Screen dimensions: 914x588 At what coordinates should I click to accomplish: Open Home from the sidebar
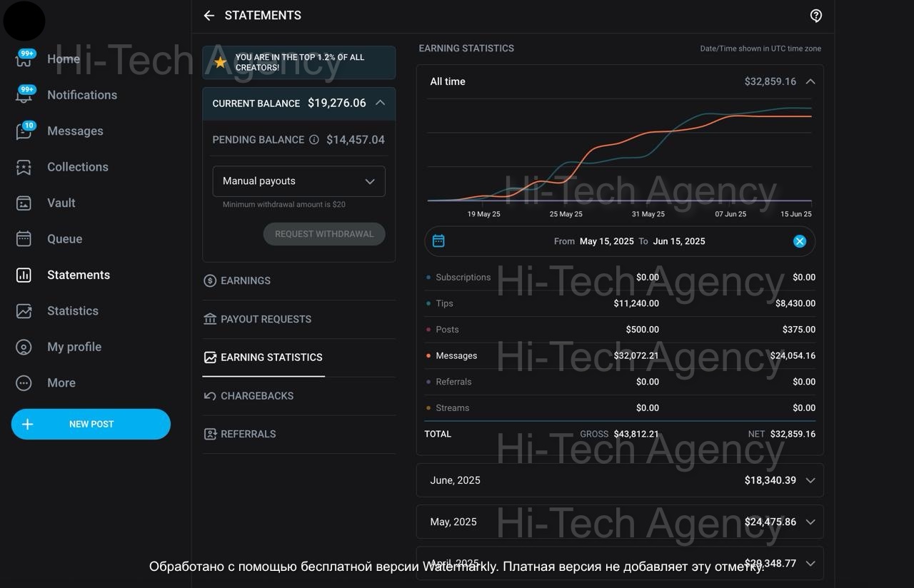point(64,59)
